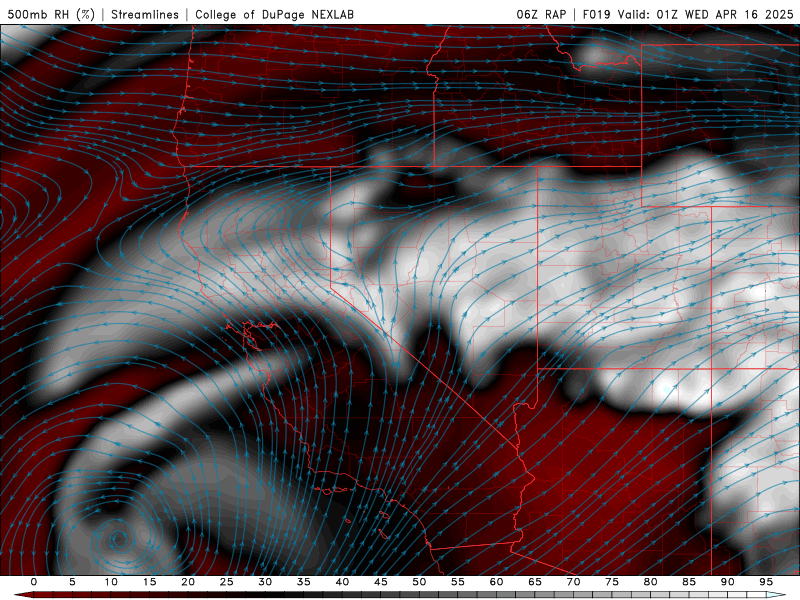Click the '90' label on the color scale
The width and height of the screenshot is (800, 600).
[x=727, y=582]
